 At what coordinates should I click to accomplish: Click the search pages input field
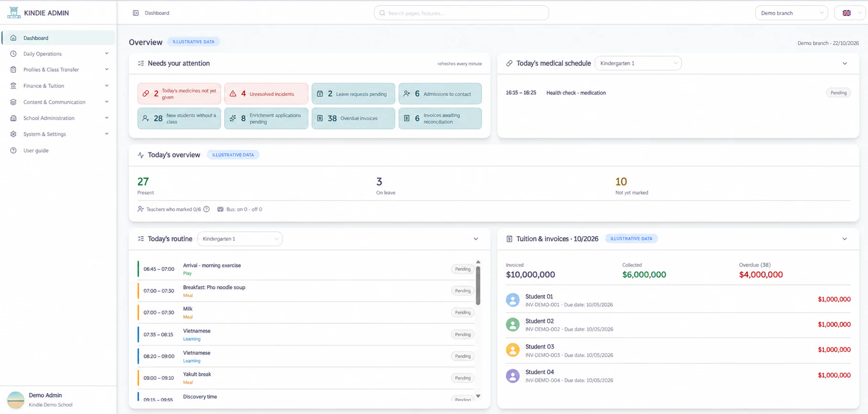pyautogui.click(x=461, y=13)
